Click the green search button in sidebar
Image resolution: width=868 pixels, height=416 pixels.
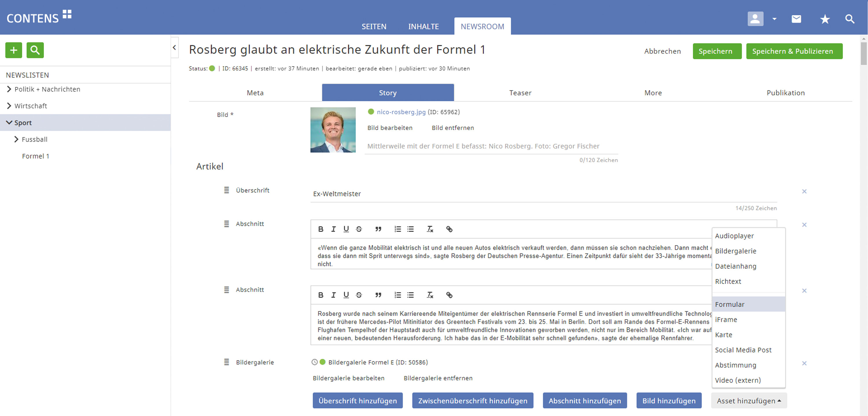tap(35, 50)
